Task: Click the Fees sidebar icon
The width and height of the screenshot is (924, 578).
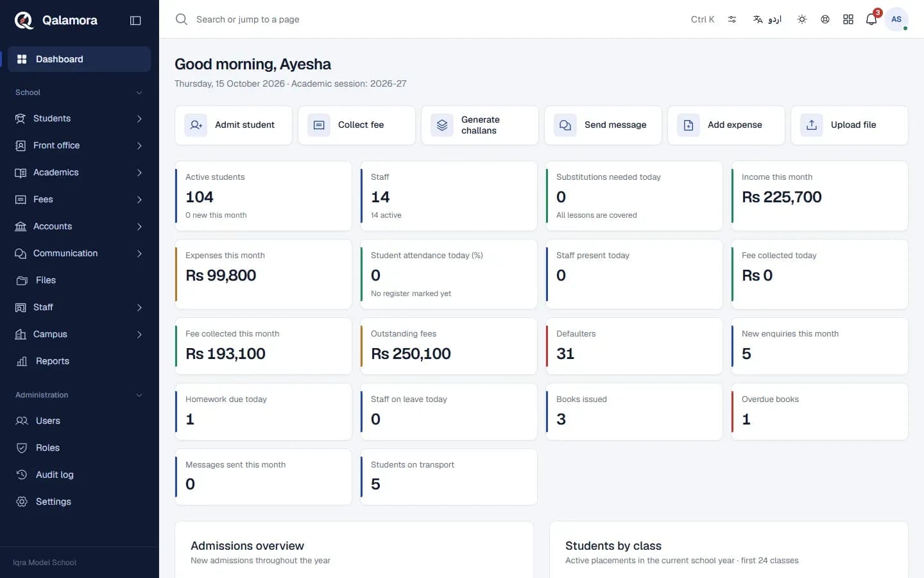Action: pyautogui.click(x=21, y=199)
